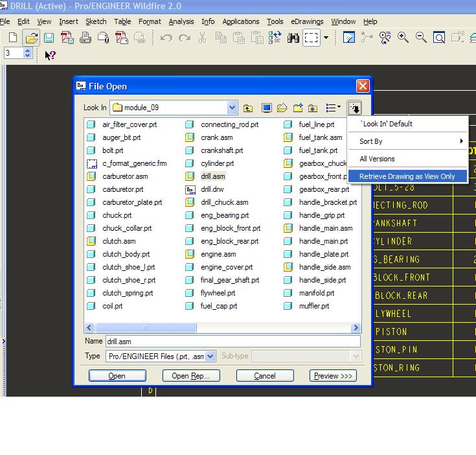Image resolution: width=476 pixels, height=455 pixels.
Task: Click the Save disk icon in the toolbar
Action: pyautogui.click(x=49, y=38)
